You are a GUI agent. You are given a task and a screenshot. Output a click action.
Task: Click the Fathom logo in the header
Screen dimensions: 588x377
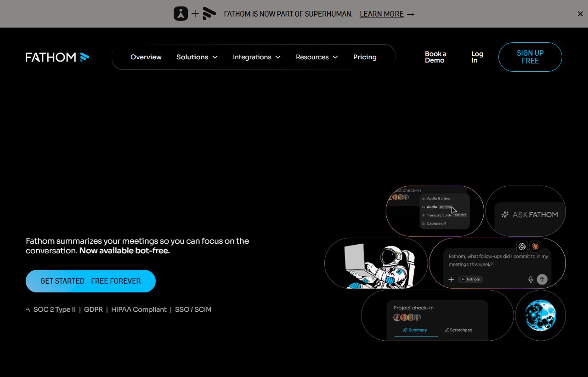pos(57,57)
